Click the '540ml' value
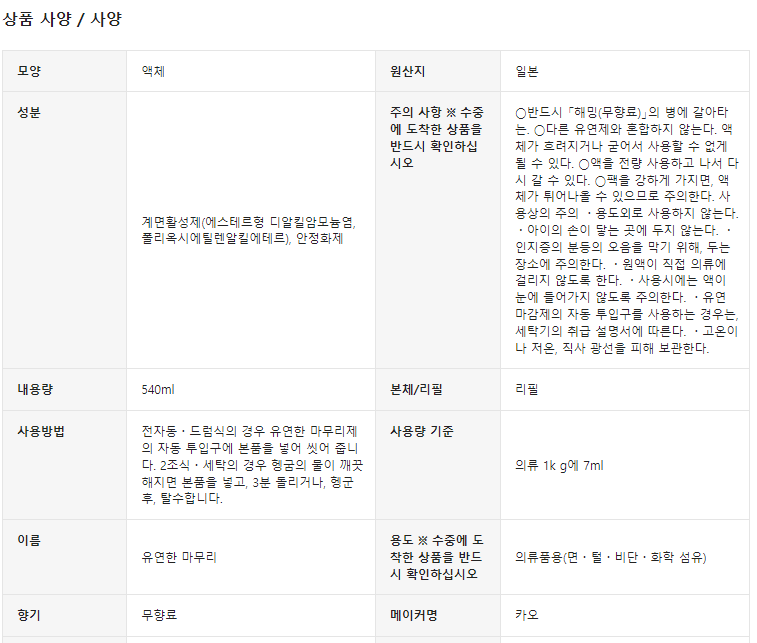757x643 pixels. [x=158, y=390]
